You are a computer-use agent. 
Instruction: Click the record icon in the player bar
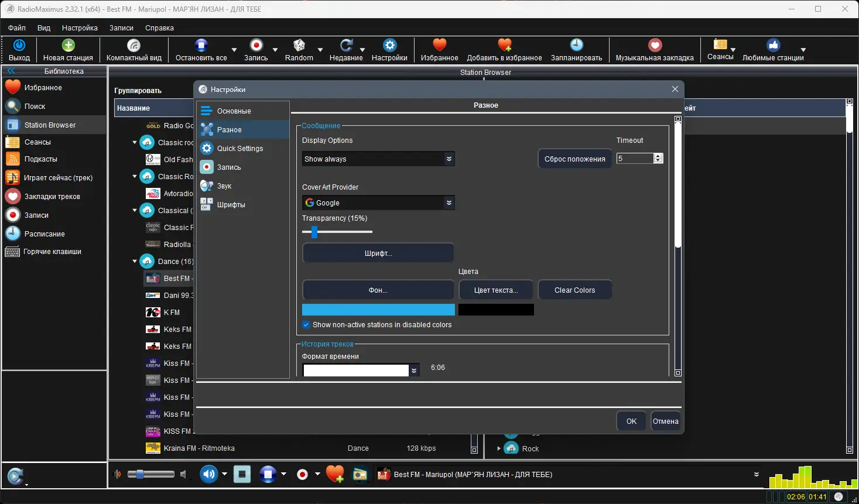(x=303, y=474)
